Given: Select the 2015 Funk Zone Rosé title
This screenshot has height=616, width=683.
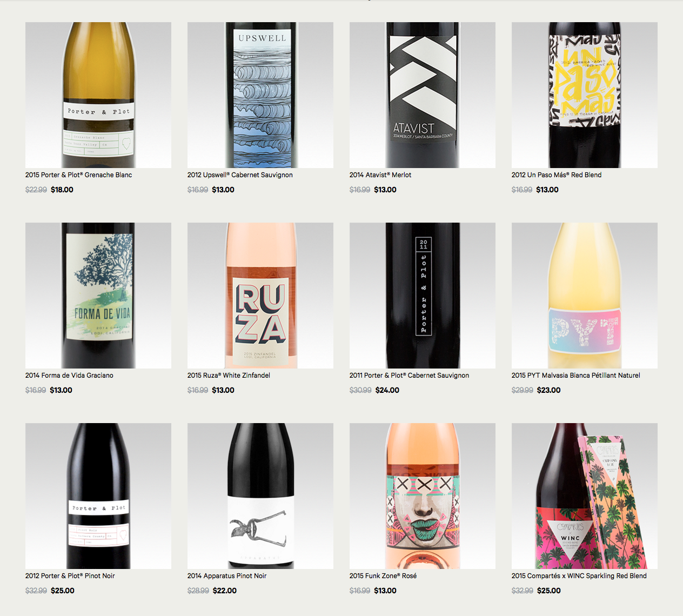Looking at the screenshot, I should (x=383, y=576).
